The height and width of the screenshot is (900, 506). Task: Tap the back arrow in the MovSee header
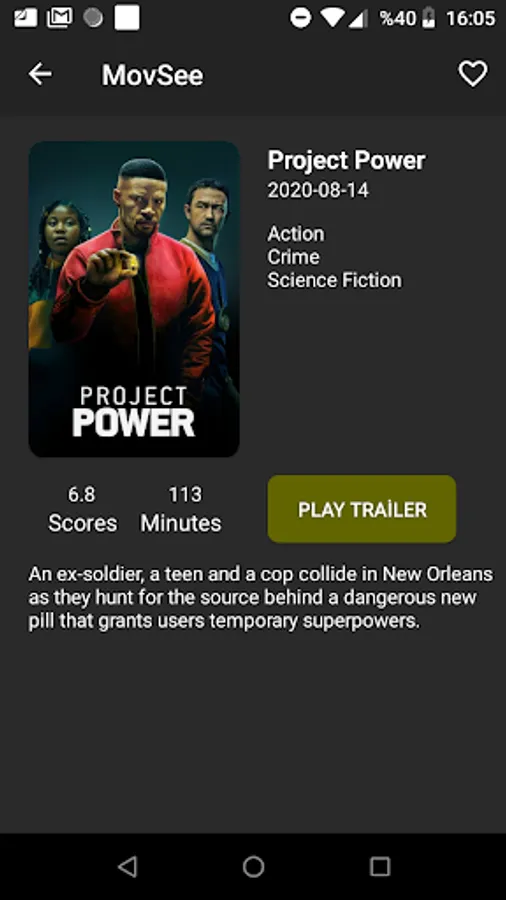(40, 74)
